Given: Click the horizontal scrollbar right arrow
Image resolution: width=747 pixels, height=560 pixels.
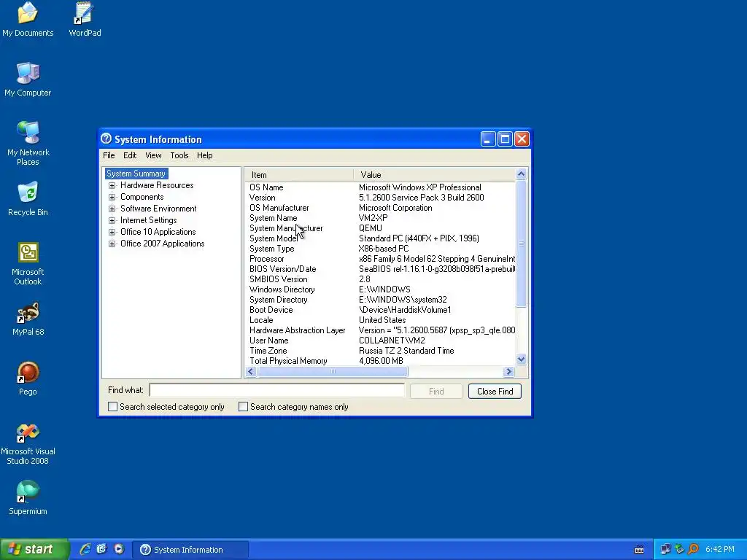Looking at the screenshot, I should coord(508,371).
